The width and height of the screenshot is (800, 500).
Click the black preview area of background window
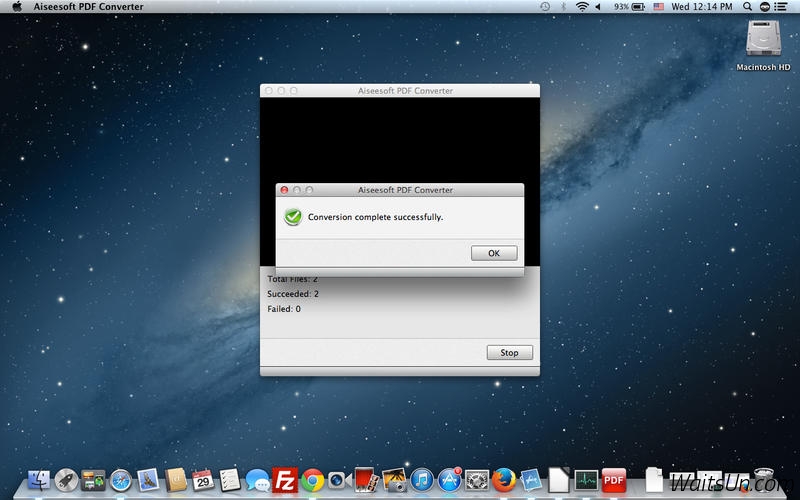pyautogui.click(x=400, y=140)
